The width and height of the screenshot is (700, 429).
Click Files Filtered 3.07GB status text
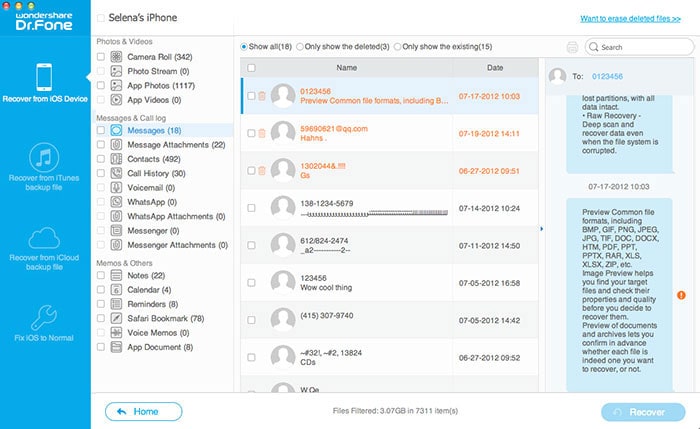pos(395,411)
